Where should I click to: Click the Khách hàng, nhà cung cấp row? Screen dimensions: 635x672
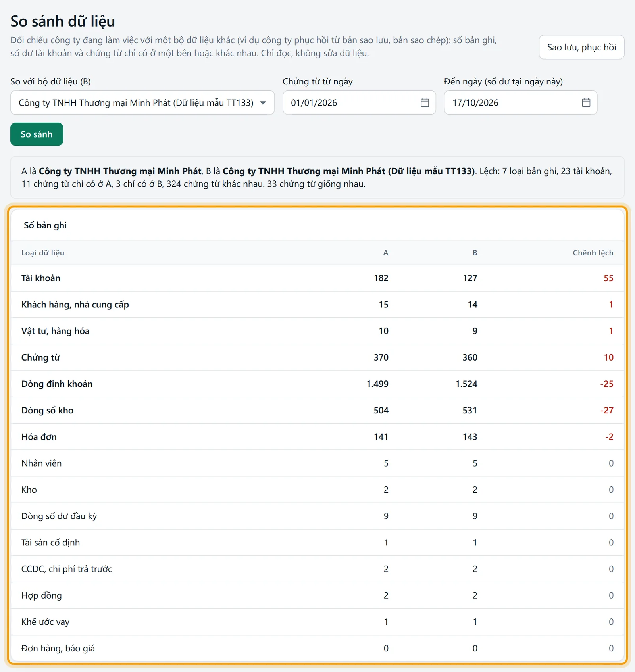pyautogui.click(x=317, y=305)
